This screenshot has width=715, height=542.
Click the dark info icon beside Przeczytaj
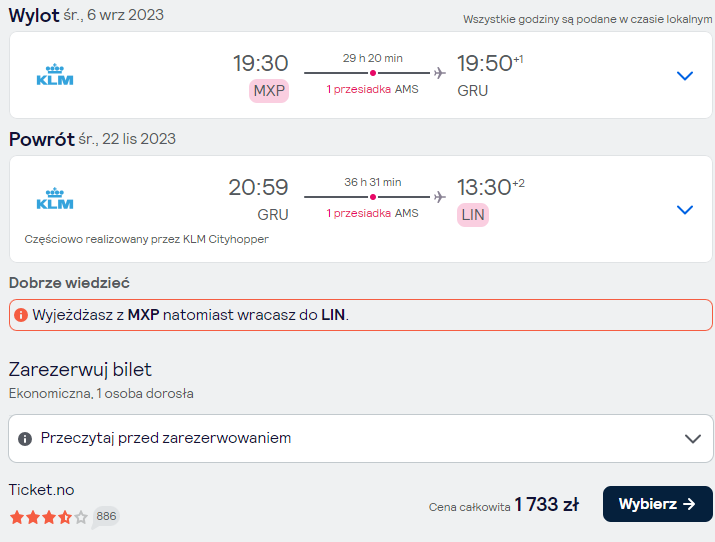[25, 439]
